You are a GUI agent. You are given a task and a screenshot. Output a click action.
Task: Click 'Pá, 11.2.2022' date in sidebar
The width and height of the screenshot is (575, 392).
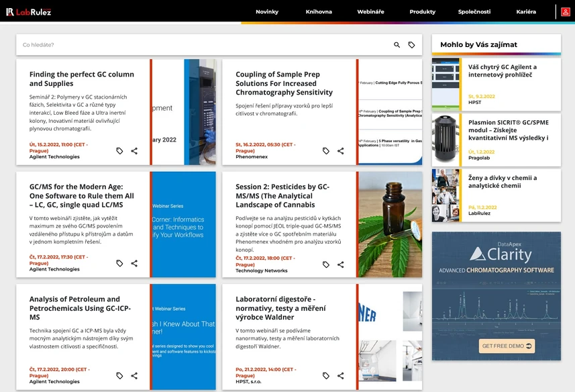point(482,207)
